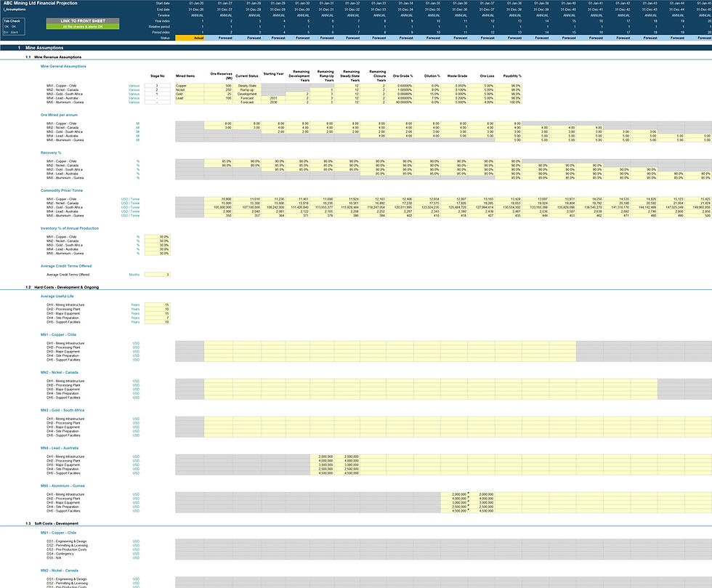Click the Inventory % cell for MN1 Copper Chile
712x588 pixels.
(x=157, y=237)
